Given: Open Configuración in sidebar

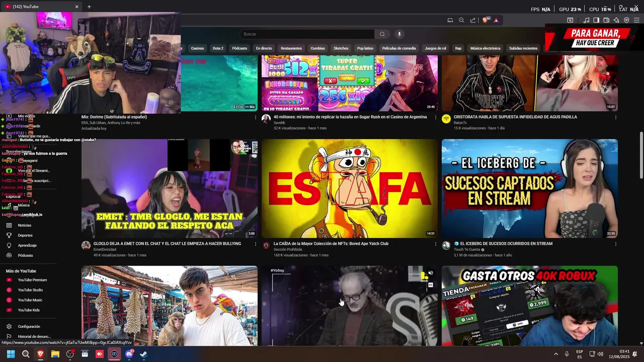Looking at the screenshot, I should [x=29, y=327].
